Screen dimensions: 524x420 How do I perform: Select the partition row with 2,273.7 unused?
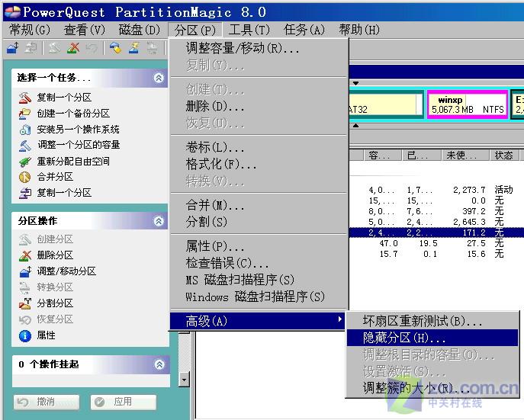[x=436, y=190]
